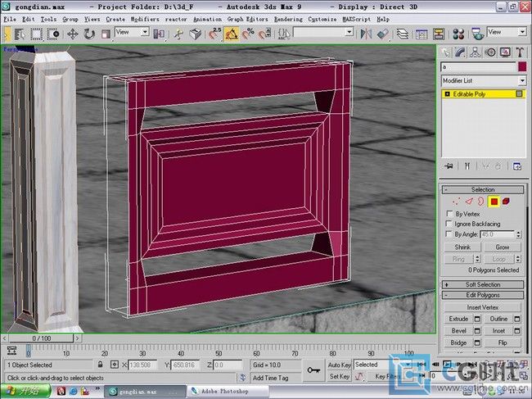This screenshot has height=399, width=532.
Task: Open Reference Coordinate System View dropdown
Action: click(x=132, y=32)
